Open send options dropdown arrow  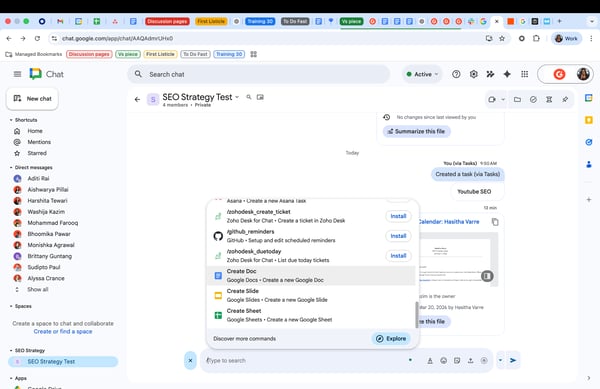click(x=500, y=360)
